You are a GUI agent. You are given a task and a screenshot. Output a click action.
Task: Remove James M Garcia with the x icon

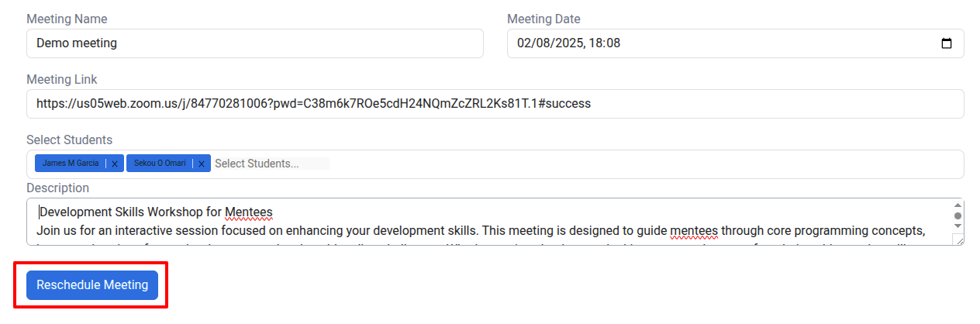115,164
